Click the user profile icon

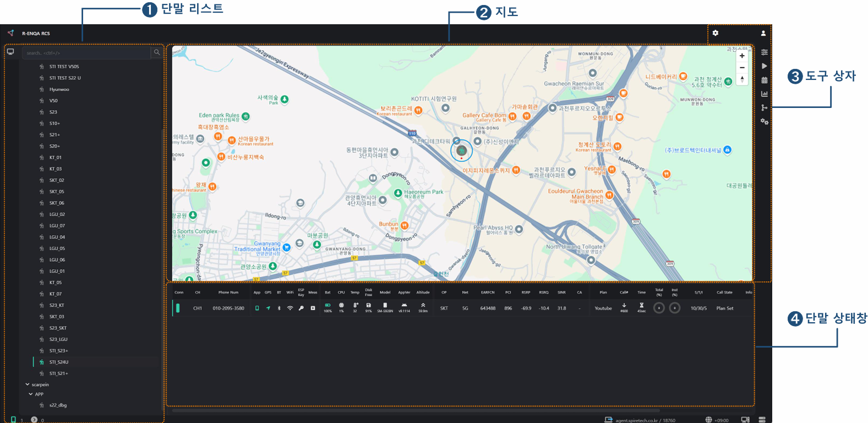763,33
